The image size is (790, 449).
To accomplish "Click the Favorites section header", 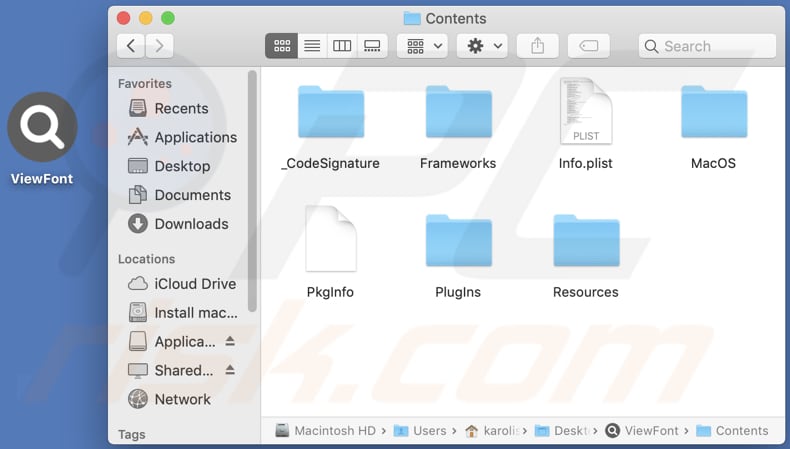I will click(x=145, y=84).
